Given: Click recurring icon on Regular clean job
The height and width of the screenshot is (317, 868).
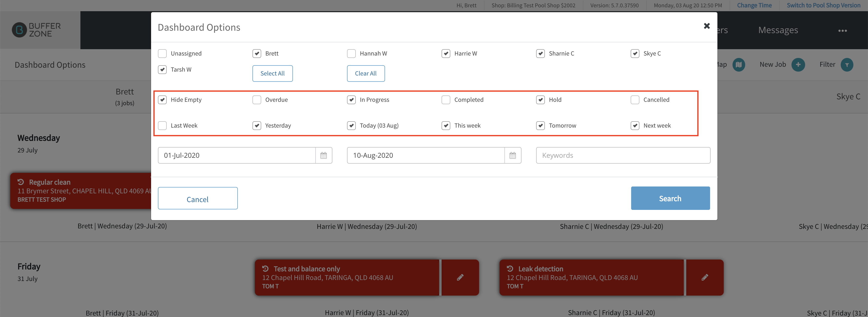Looking at the screenshot, I should [21, 182].
